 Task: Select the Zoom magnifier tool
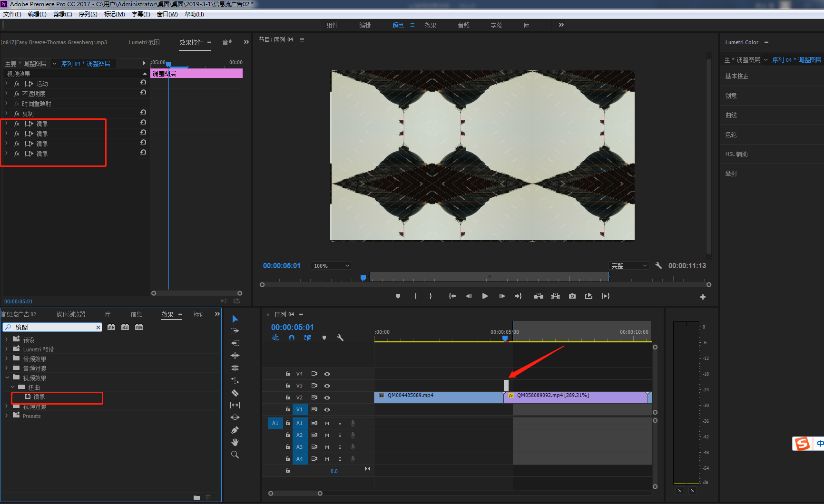[x=235, y=455]
